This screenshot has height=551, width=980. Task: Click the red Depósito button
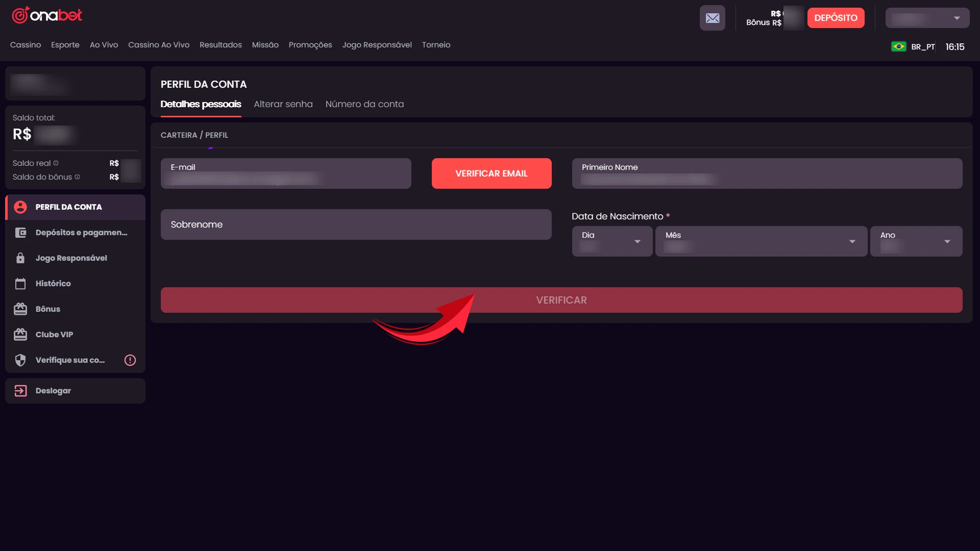[x=836, y=18]
